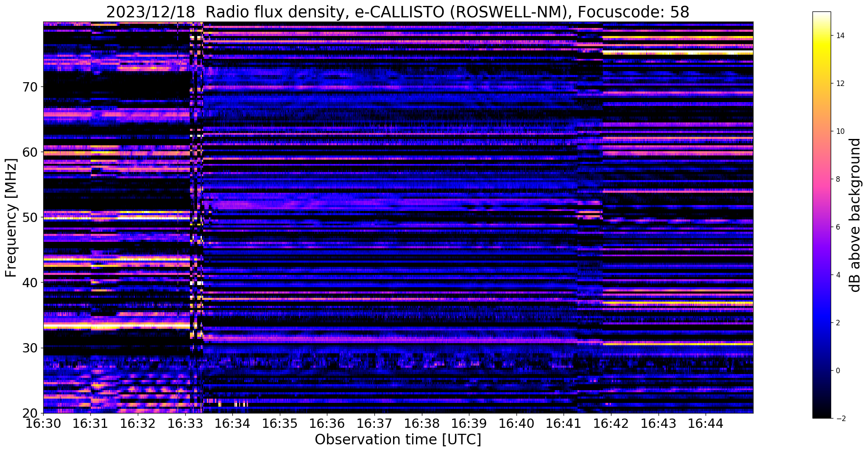Click the "dB above background" colorbar label
The image size is (868, 452).
coord(855,215)
